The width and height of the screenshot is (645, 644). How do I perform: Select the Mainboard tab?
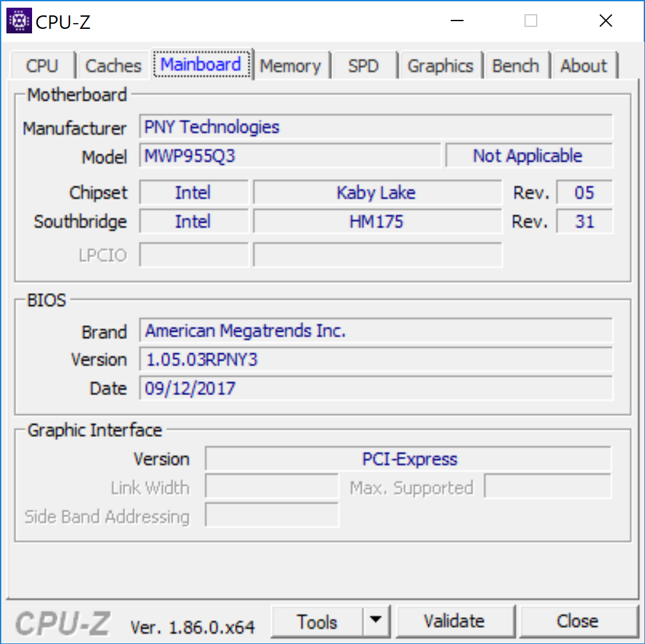point(201,65)
